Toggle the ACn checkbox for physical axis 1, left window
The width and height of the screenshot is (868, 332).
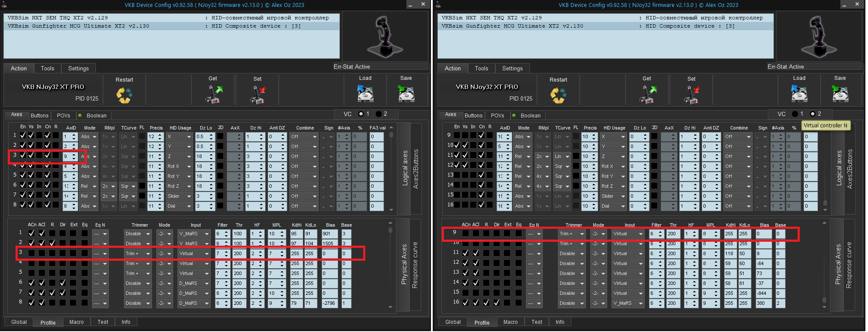(32, 233)
